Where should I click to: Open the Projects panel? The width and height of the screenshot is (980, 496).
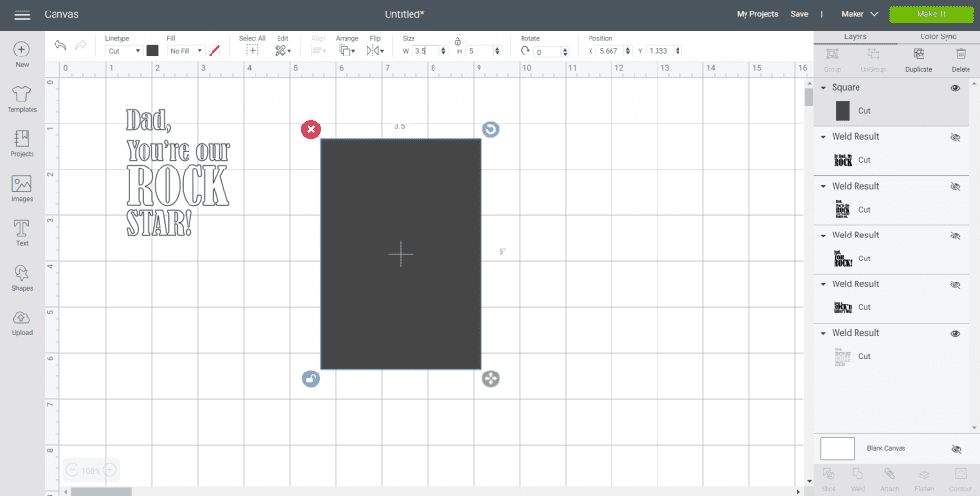coord(22,138)
